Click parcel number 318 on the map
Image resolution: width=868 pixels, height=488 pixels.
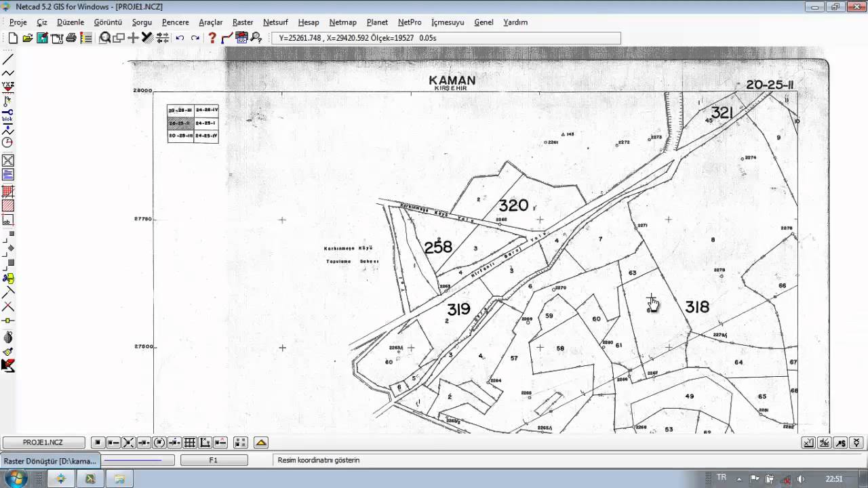[x=696, y=307]
